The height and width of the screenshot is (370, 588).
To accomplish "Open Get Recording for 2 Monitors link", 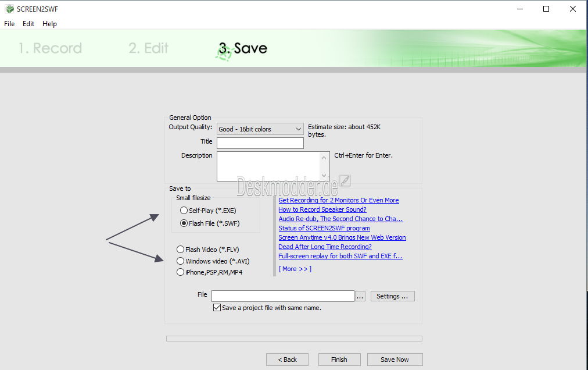I will (x=339, y=200).
